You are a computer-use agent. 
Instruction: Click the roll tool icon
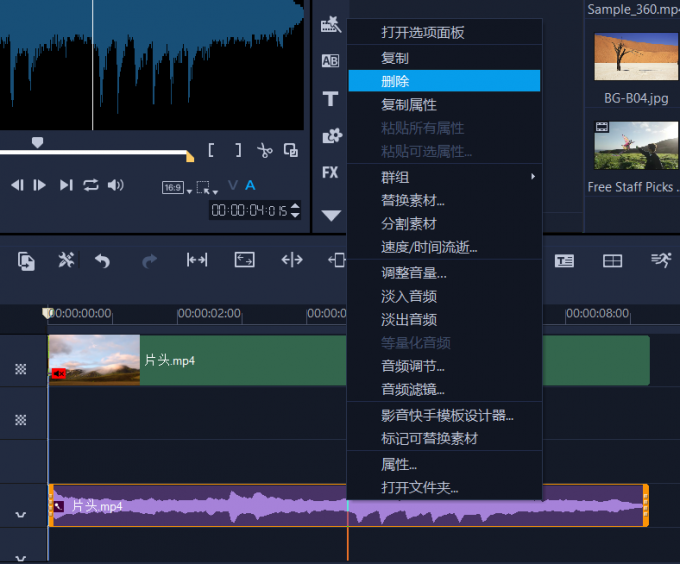click(292, 260)
